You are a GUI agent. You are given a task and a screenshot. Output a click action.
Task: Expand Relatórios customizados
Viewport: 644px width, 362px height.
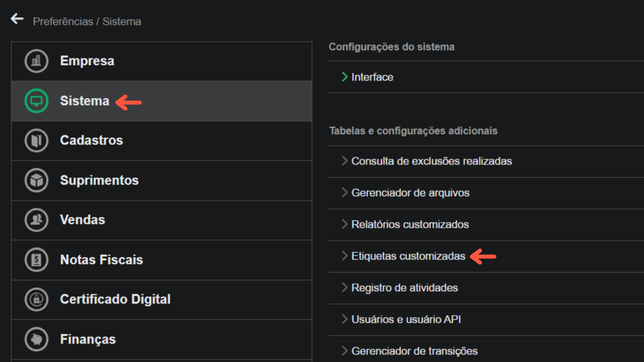coord(410,224)
